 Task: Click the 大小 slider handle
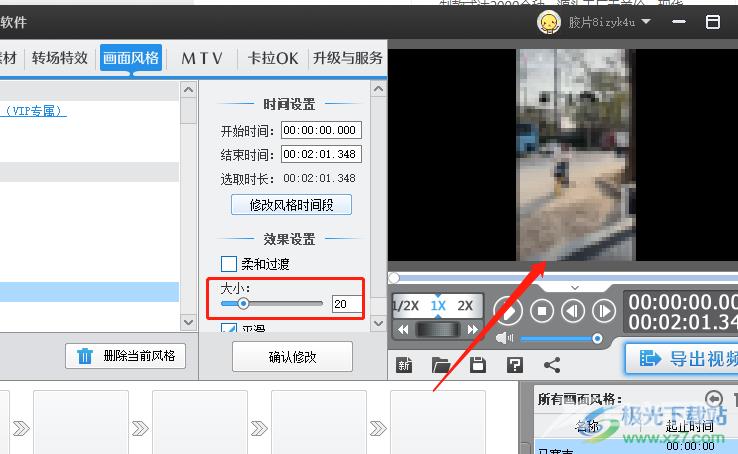[x=243, y=303]
